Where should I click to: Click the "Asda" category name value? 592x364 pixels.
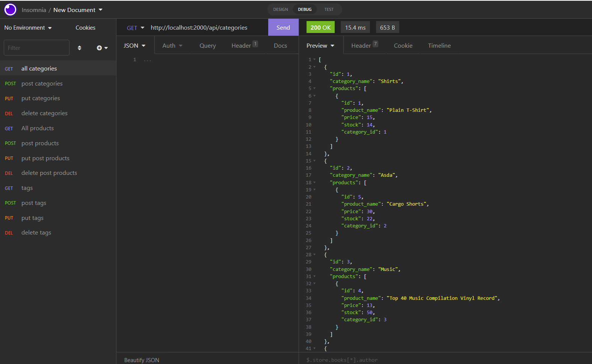pyautogui.click(x=387, y=175)
